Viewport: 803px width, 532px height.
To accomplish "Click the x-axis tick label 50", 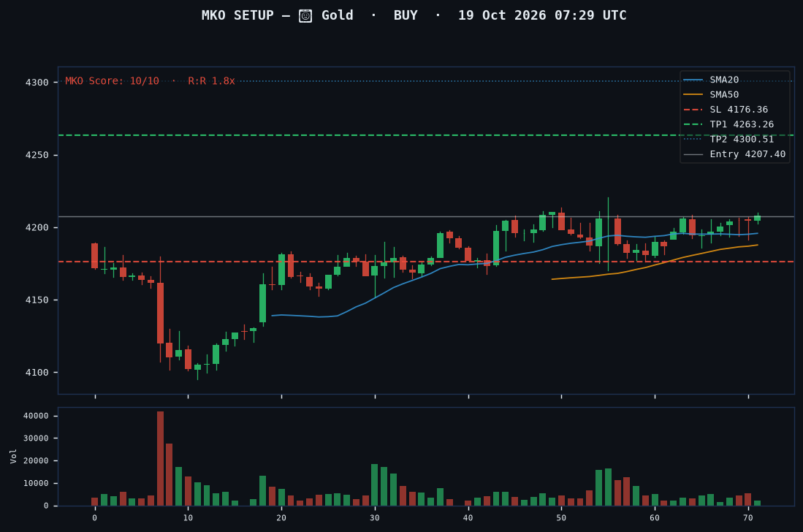I will pos(561,518).
